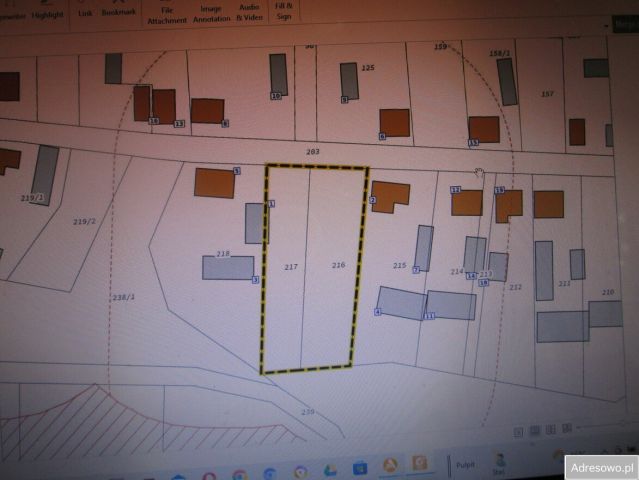Click parcel label 211

[x=564, y=284]
